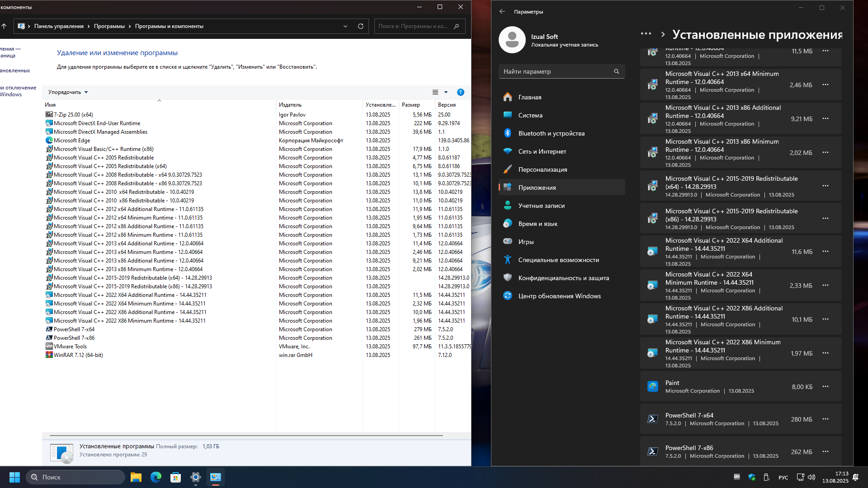Launch Microsoft Edge from taskbar
Image resolution: width=868 pixels, height=488 pixels.
[156, 477]
